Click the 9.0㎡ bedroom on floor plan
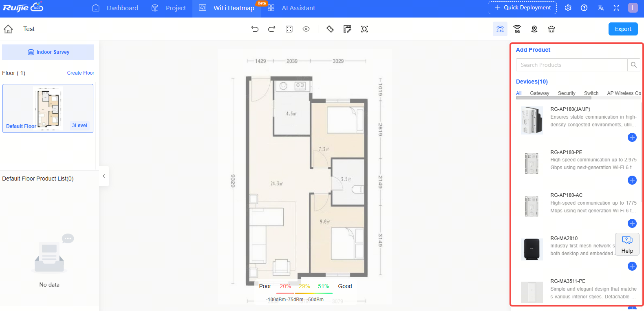The height and width of the screenshot is (311, 644). [325, 222]
